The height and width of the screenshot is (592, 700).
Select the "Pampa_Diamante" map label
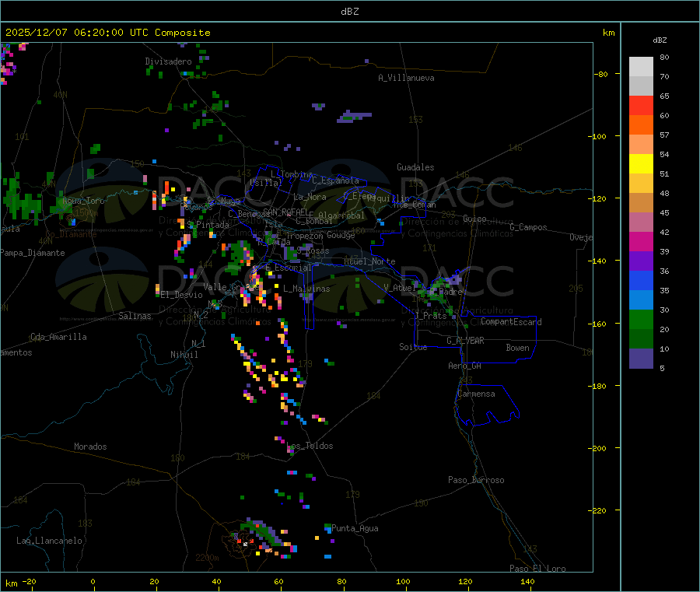click(x=33, y=253)
